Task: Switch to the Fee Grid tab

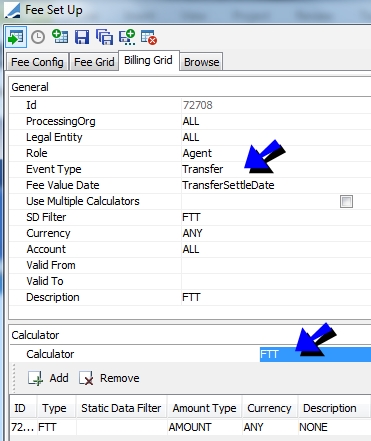Action: coord(94,62)
